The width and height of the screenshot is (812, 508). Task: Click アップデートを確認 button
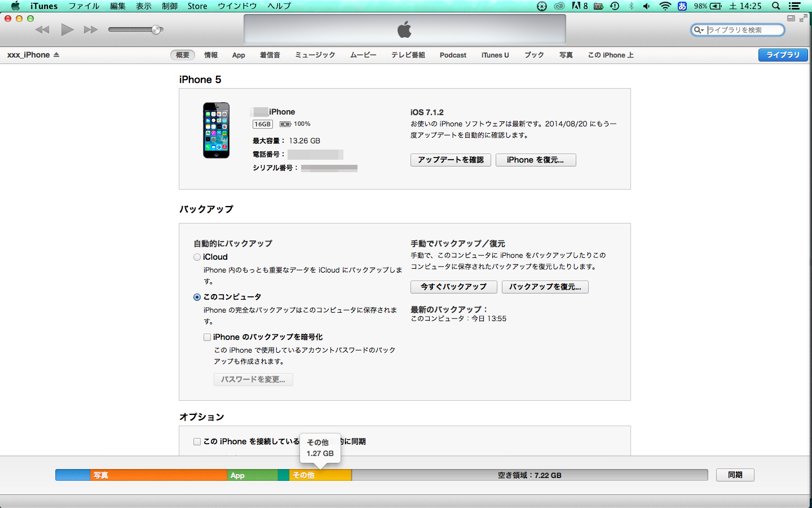click(x=451, y=160)
